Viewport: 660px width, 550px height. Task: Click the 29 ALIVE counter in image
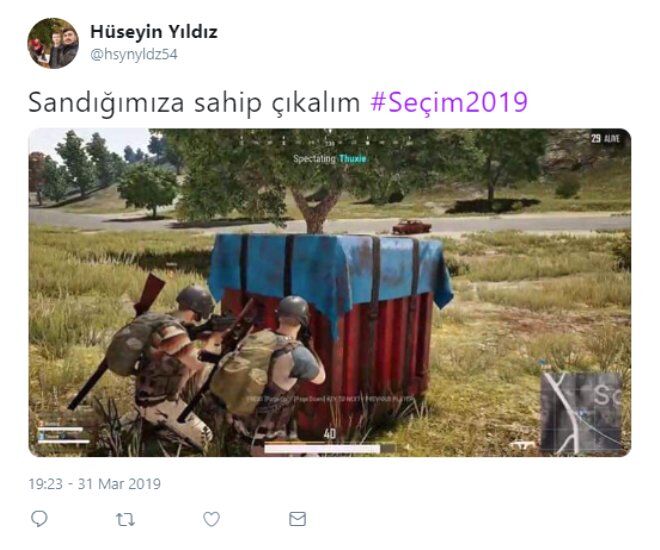605,138
